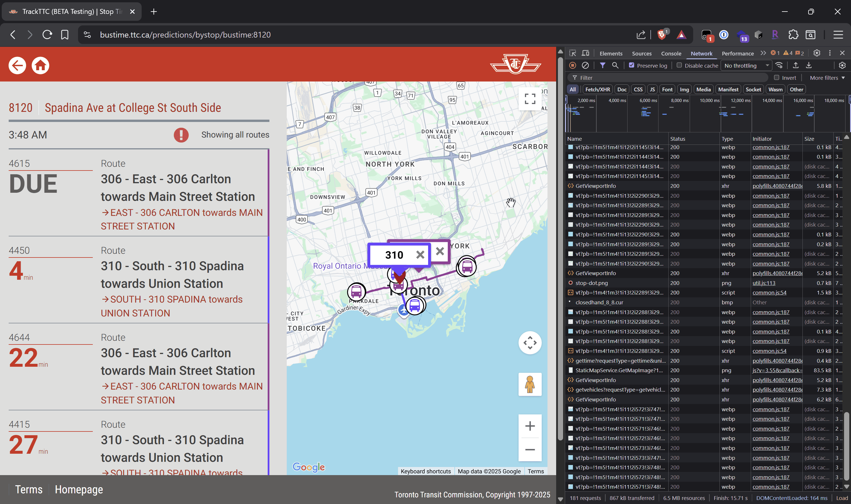Enable the Disable cache checkbox
Viewport: 851px width, 504px height.
(x=679, y=65)
